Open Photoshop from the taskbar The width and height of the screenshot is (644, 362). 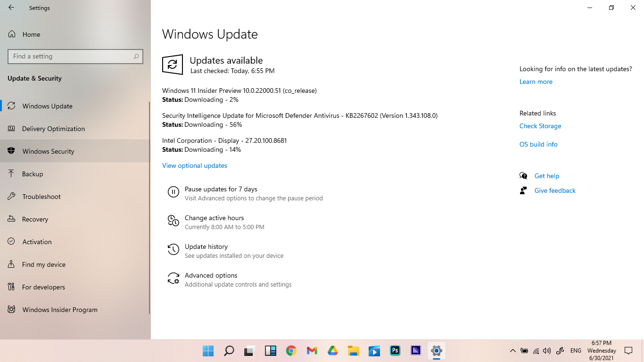point(395,351)
